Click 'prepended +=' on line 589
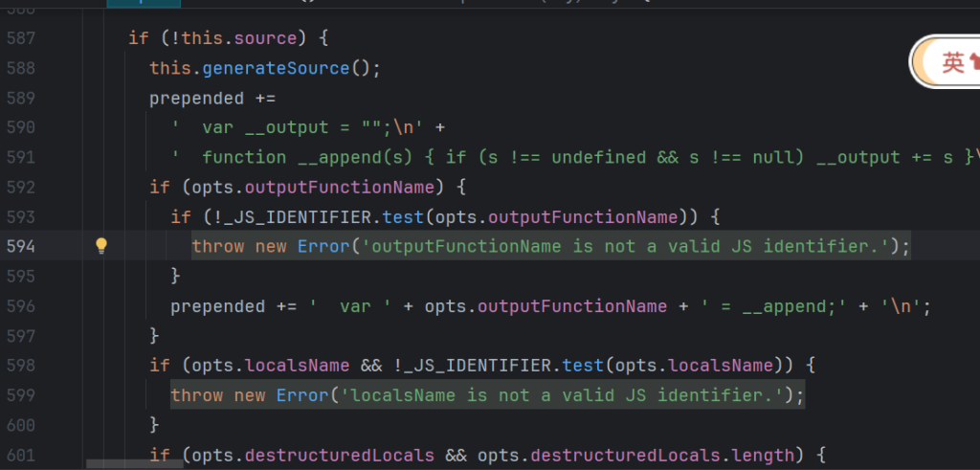Image resolution: width=980 pixels, height=470 pixels. [212, 99]
